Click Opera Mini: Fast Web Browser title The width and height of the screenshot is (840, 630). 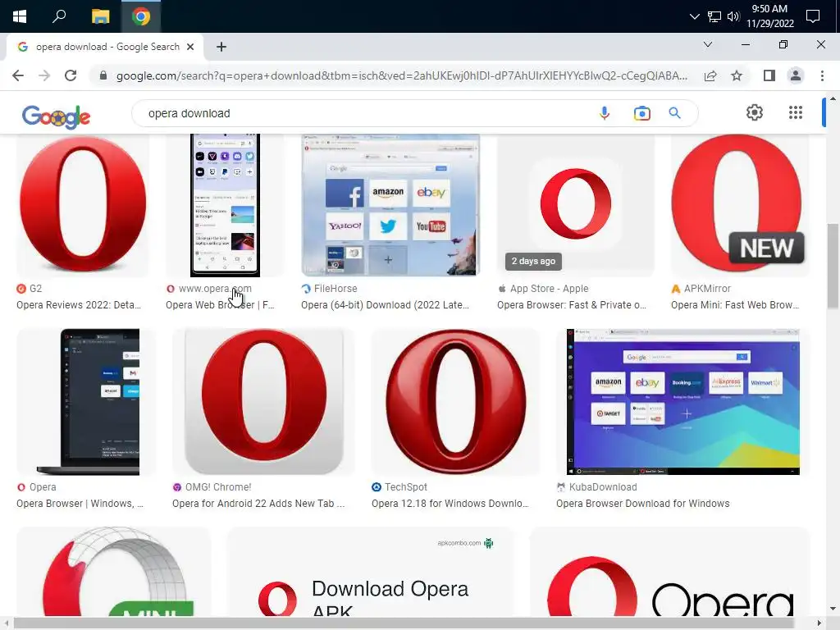pos(734,305)
